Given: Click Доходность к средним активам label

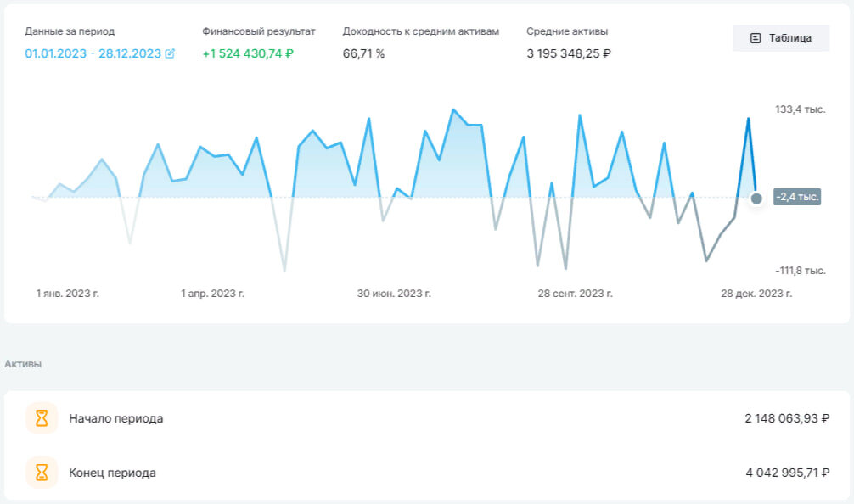Looking at the screenshot, I should (x=420, y=31).
